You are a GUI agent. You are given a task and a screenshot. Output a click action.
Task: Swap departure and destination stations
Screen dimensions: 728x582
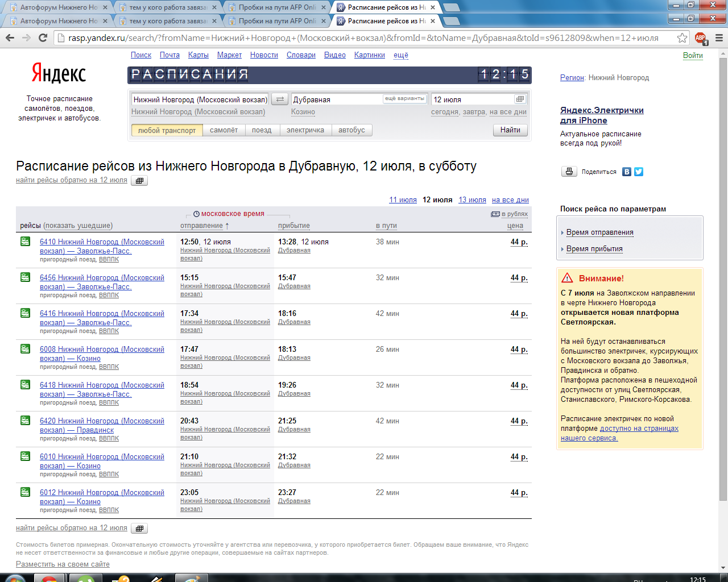tap(280, 99)
